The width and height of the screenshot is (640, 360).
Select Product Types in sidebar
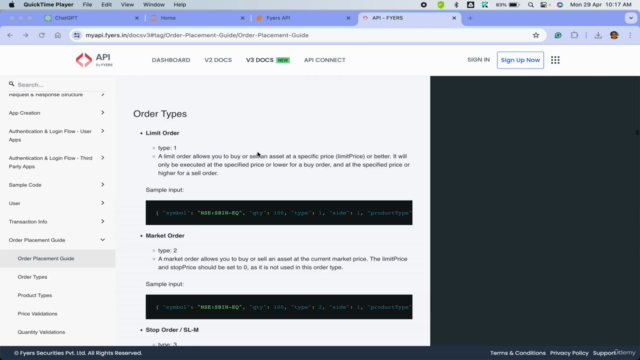35,295
